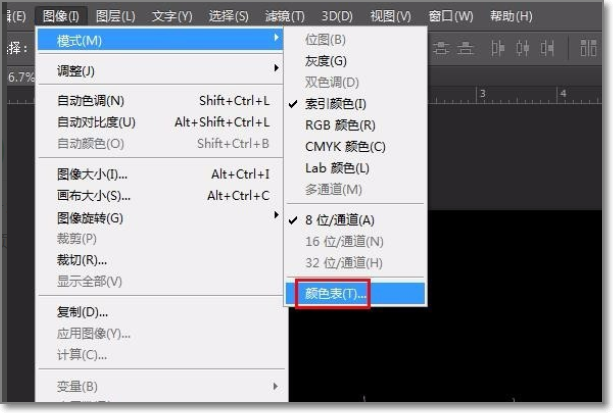This screenshot has width=613, height=413.
Task: Switch to CMYK 颜色(C) mode
Action: 356,147
